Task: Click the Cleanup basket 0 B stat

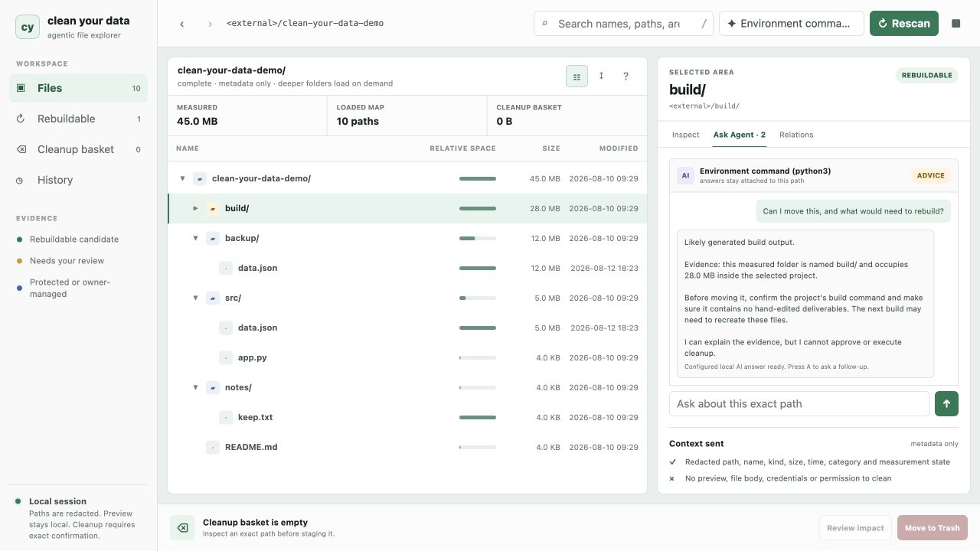Action: point(567,116)
